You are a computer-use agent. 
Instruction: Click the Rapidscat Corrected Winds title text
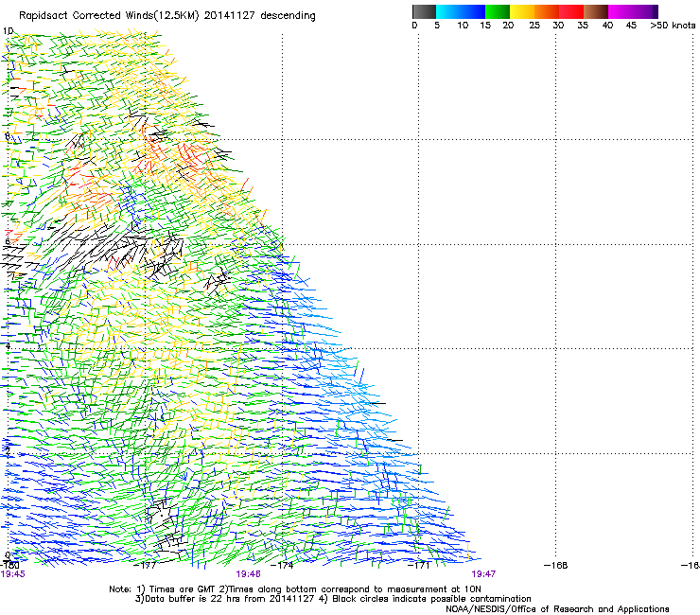coord(167,16)
